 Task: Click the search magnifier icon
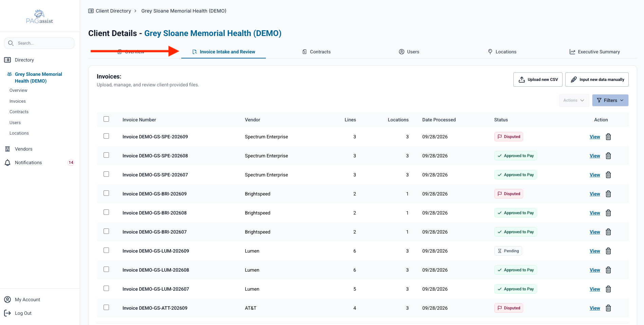coord(11,43)
